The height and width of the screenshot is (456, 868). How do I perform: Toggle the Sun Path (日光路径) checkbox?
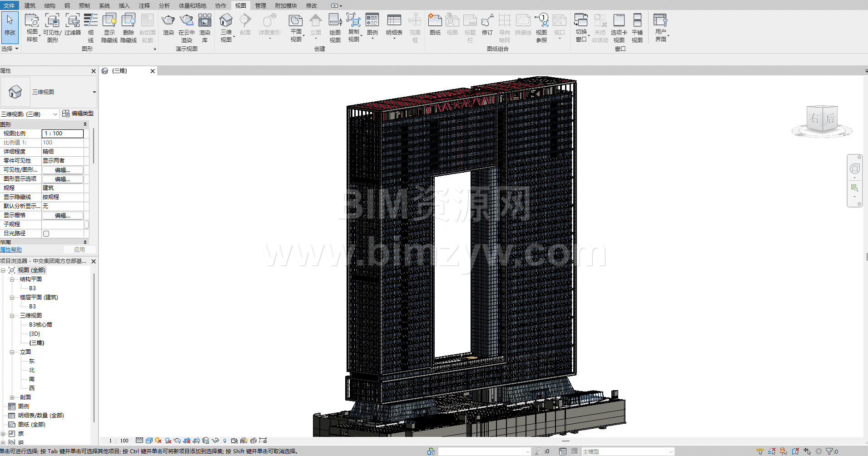click(46, 233)
